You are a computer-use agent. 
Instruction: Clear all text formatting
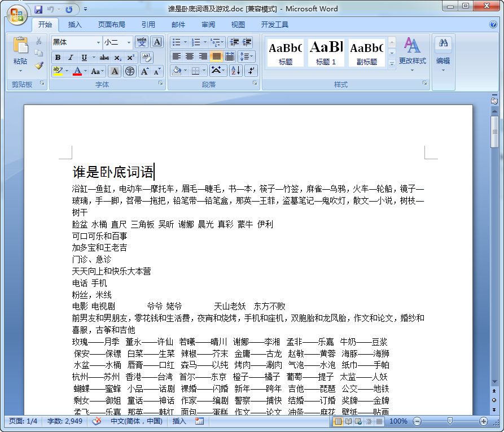click(x=147, y=58)
